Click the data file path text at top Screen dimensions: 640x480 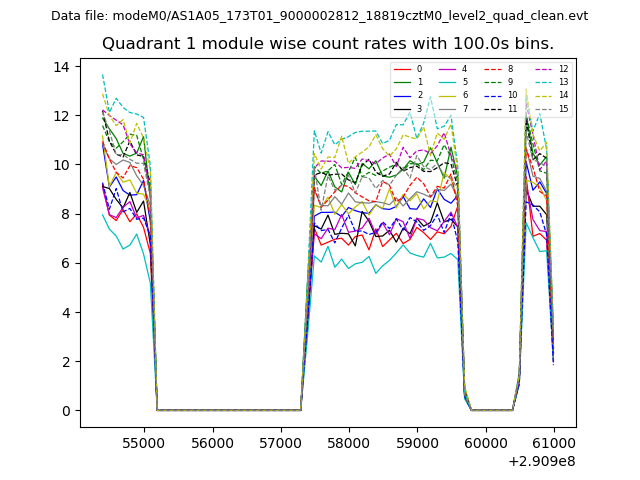320,16
